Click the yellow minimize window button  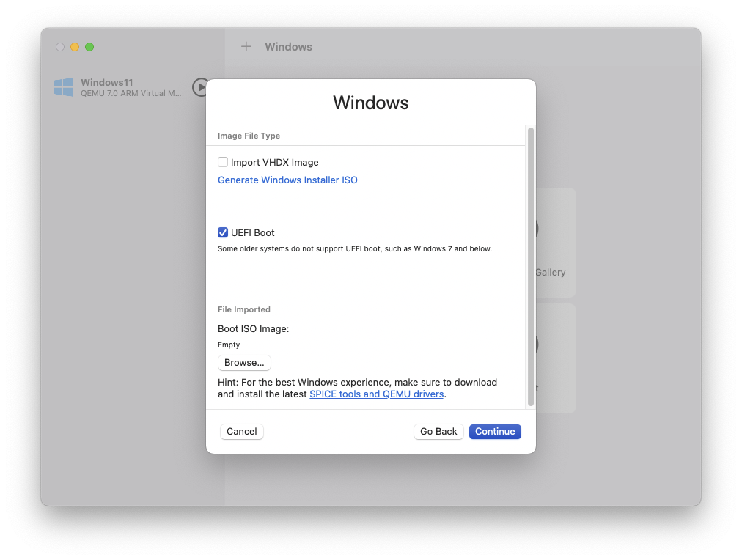[x=75, y=47]
